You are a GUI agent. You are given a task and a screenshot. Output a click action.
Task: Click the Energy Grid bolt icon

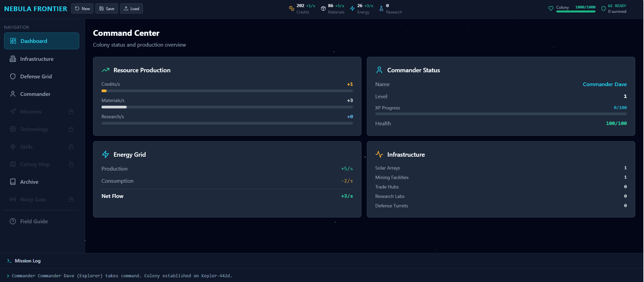click(106, 154)
